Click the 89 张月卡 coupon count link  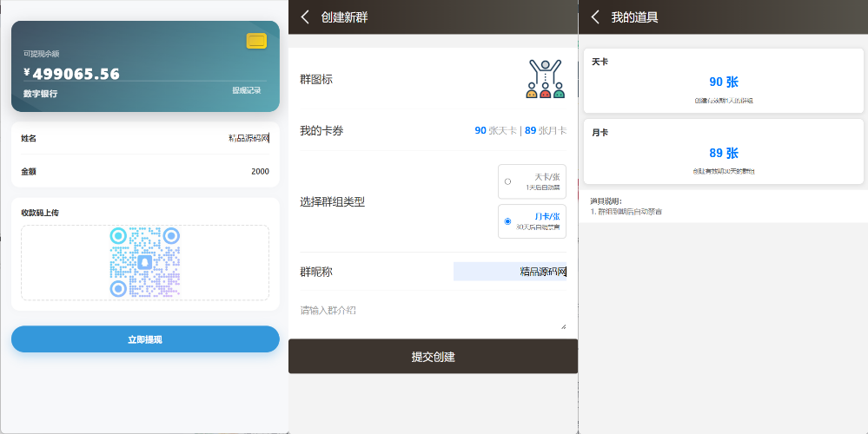(x=546, y=131)
